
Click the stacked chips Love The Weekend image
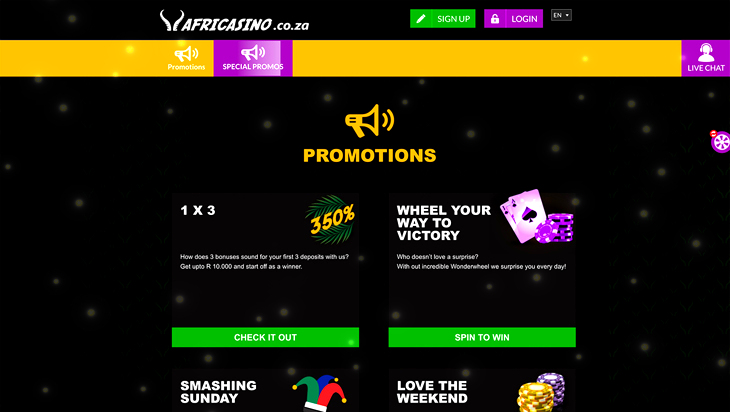[541, 392]
